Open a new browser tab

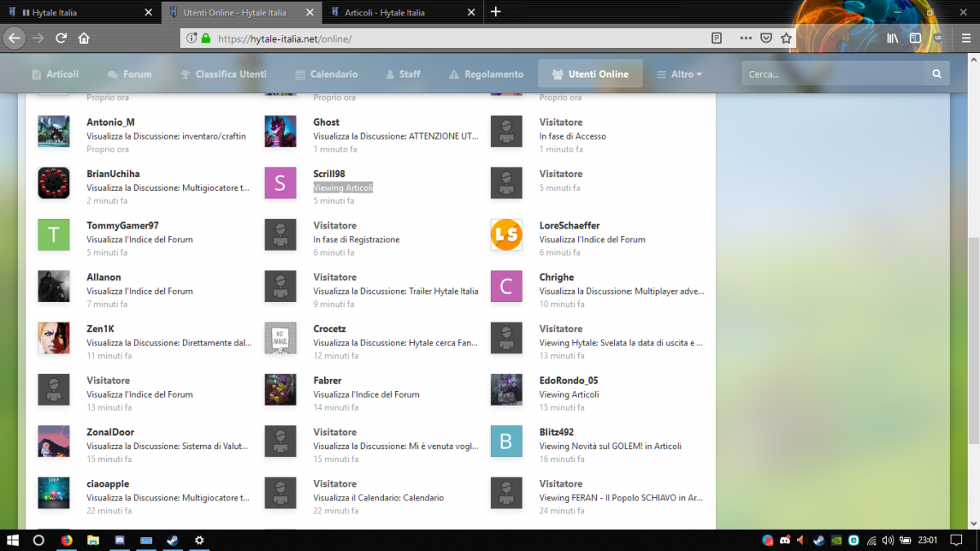point(496,12)
